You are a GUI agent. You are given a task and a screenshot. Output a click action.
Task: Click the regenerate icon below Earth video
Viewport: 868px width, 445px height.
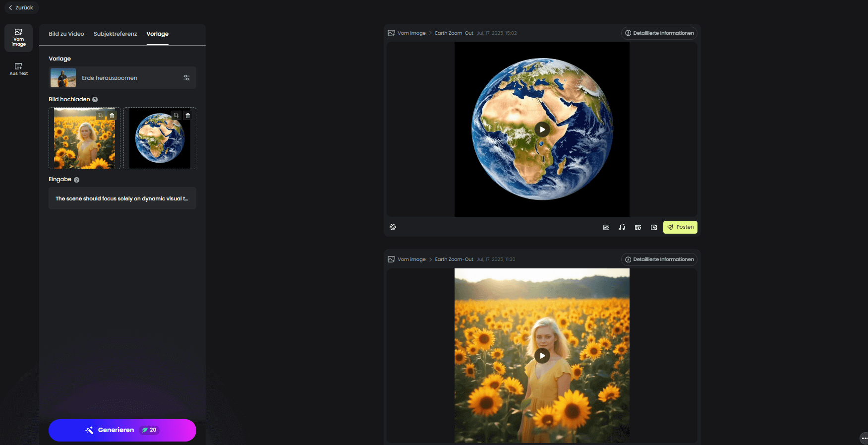pyautogui.click(x=393, y=227)
